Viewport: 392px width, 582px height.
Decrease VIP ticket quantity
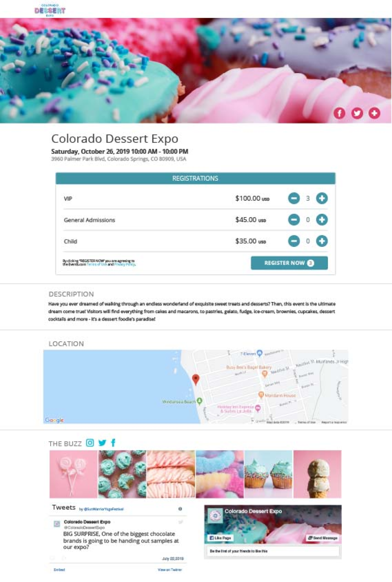pyautogui.click(x=294, y=198)
